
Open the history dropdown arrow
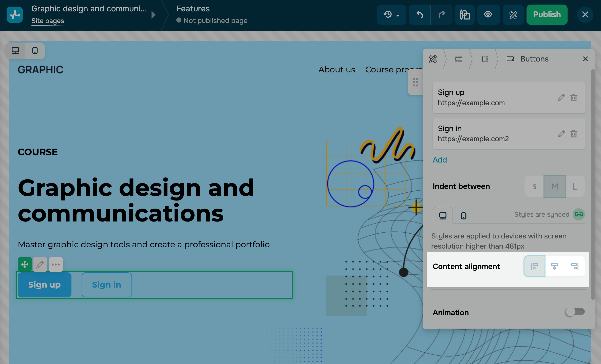[398, 15]
